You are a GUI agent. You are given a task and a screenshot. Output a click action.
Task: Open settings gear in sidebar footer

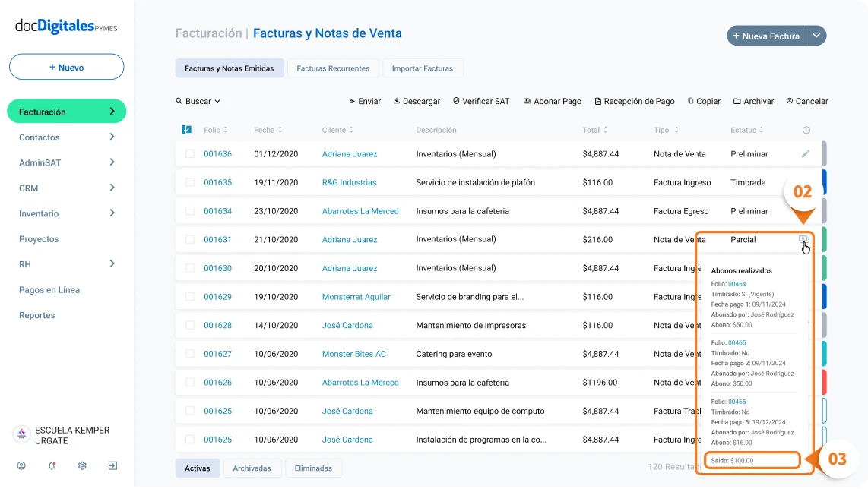coord(82,465)
